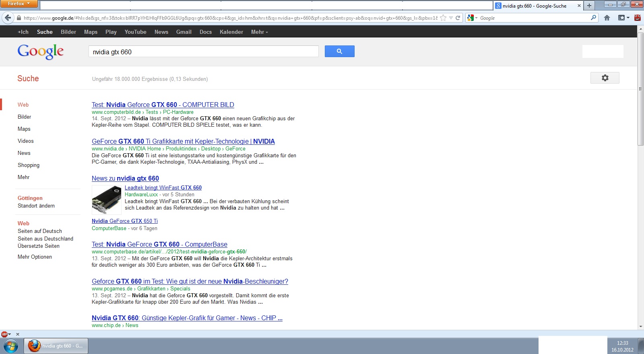Click the blue Google search button
The height and width of the screenshot is (354, 644).
tap(339, 51)
